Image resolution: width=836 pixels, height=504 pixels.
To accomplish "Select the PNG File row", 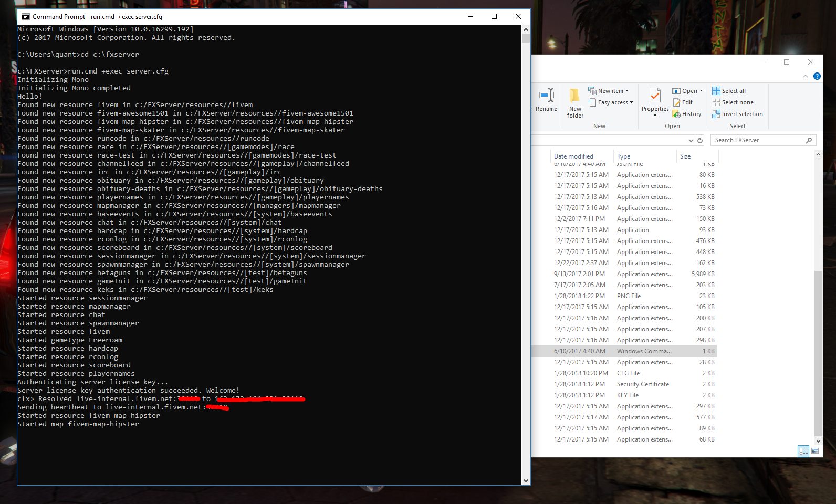I will tap(624, 296).
